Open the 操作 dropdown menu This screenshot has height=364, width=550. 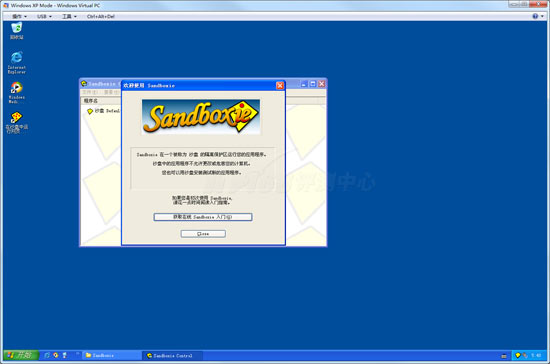click(x=20, y=16)
